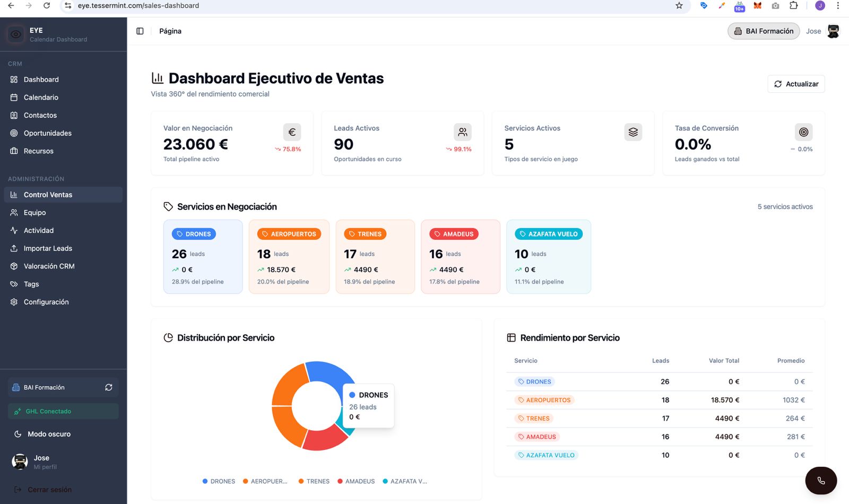Open Jose Mi perfil in the sidebar
The height and width of the screenshot is (504, 849).
(64, 462)
